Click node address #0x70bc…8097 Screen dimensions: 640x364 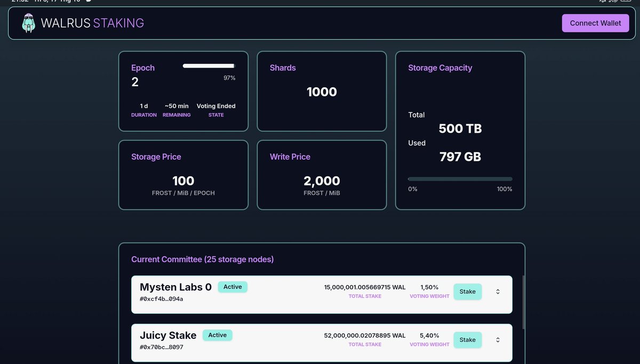tap(161, 347)
